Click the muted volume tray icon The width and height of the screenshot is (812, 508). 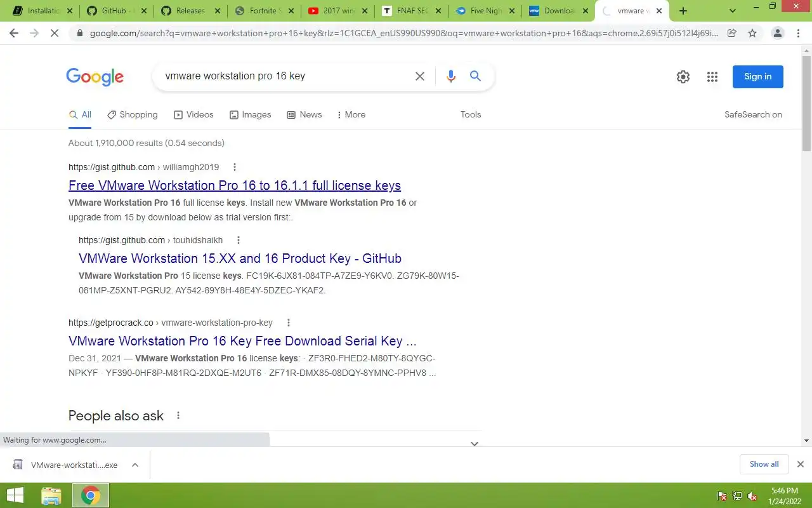tap(752, 496)
